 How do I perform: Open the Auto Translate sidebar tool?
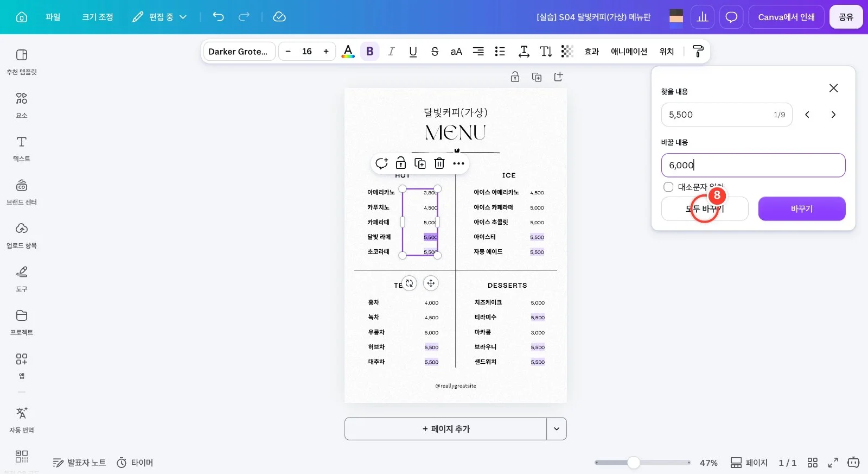22,420
